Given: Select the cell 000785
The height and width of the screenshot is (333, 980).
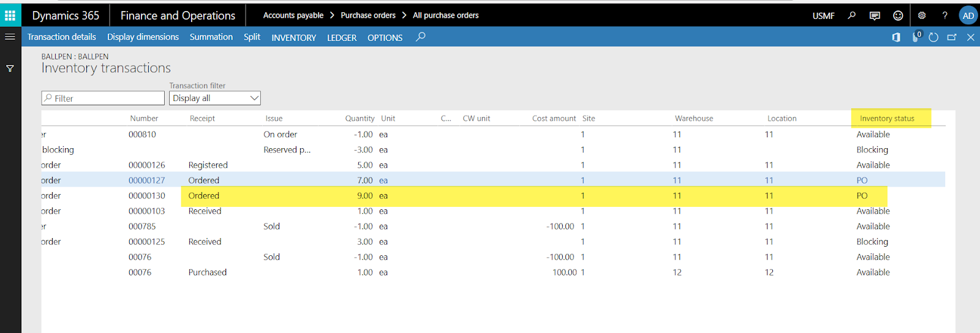Looking at the screenshot, I should pyautogui.click(x=142, y=226).
